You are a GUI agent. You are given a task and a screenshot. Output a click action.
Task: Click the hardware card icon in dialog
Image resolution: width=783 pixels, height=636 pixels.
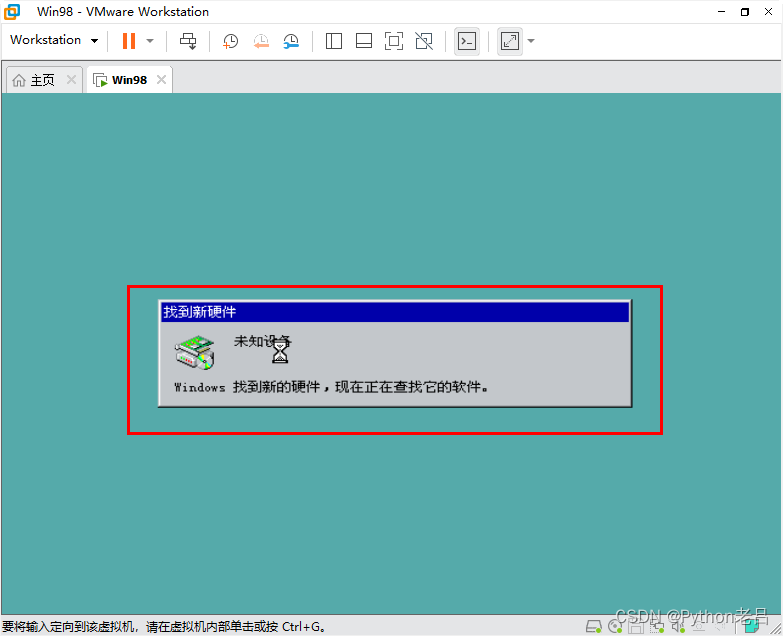coord(195,353)
